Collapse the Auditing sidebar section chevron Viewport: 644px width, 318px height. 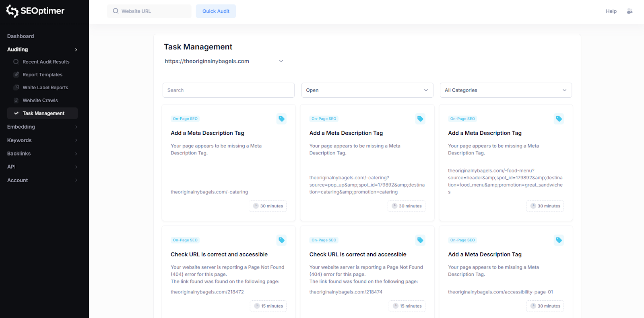(76, 49)
